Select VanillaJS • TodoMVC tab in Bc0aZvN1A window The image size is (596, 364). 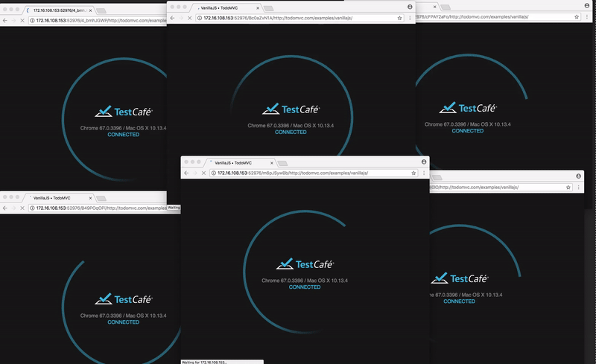coord(226,7)
